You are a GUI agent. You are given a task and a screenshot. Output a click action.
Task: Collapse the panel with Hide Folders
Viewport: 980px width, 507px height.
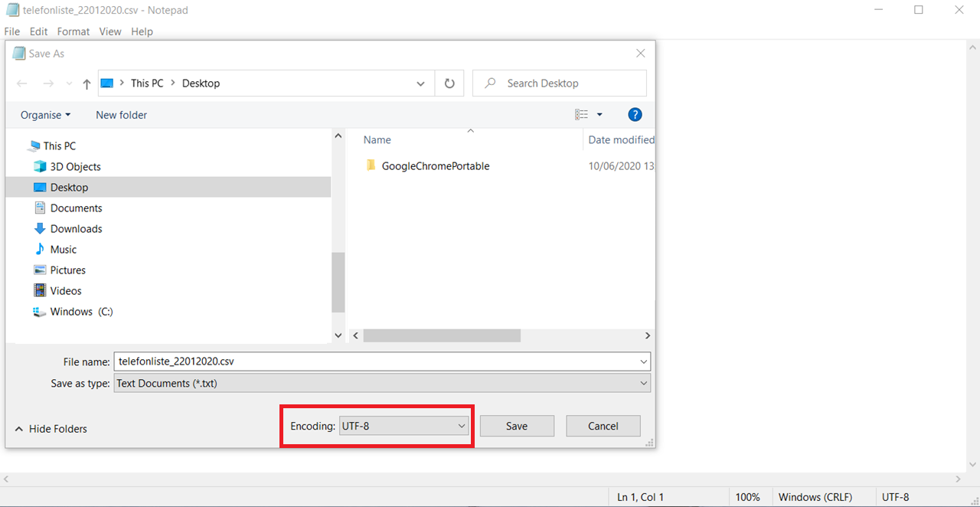pos(51,429)
